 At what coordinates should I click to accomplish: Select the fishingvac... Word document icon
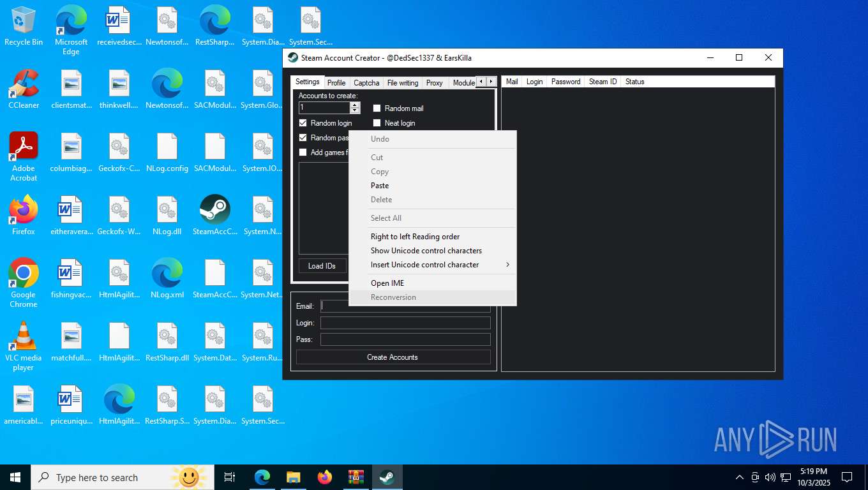(x=71, y=279)
